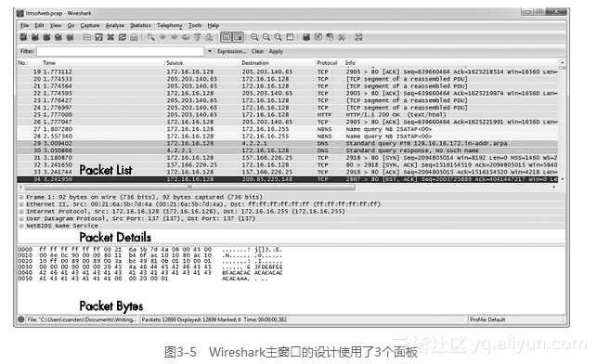
Task: Open the Statistics menu
Action: 140,25
